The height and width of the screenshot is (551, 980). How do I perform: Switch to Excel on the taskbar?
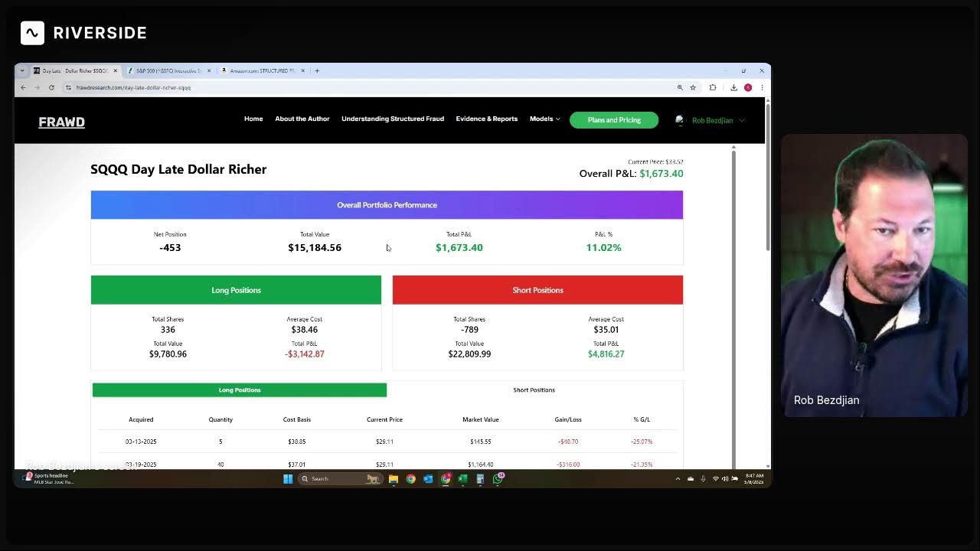coord(462,479)
